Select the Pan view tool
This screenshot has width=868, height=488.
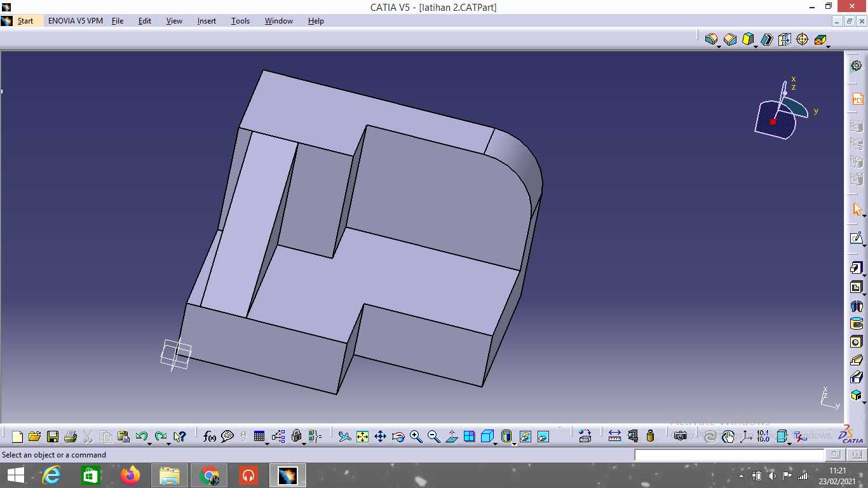pyautogui.click(x=380, y=437)
